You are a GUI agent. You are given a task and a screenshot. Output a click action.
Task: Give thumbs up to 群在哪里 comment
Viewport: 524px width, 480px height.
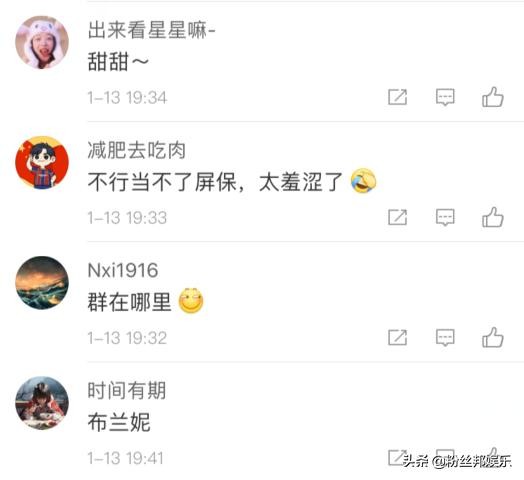click(493, 337)
